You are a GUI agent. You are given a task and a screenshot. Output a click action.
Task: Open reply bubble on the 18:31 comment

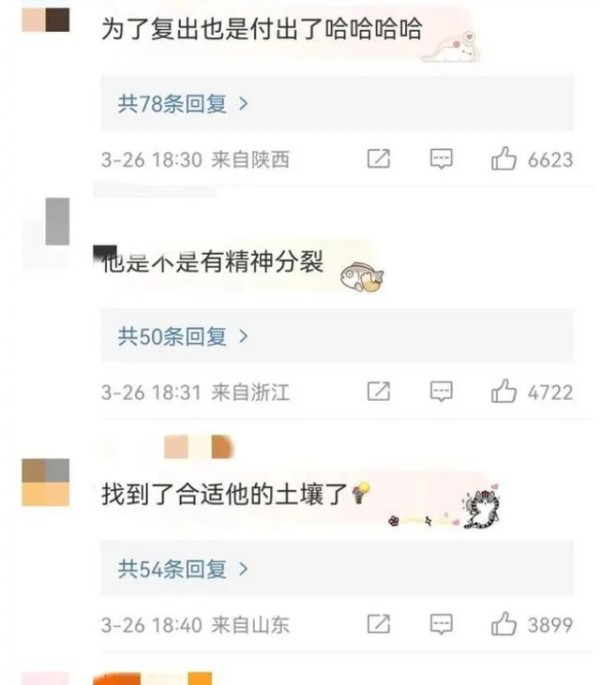click(x=441, y=391)
